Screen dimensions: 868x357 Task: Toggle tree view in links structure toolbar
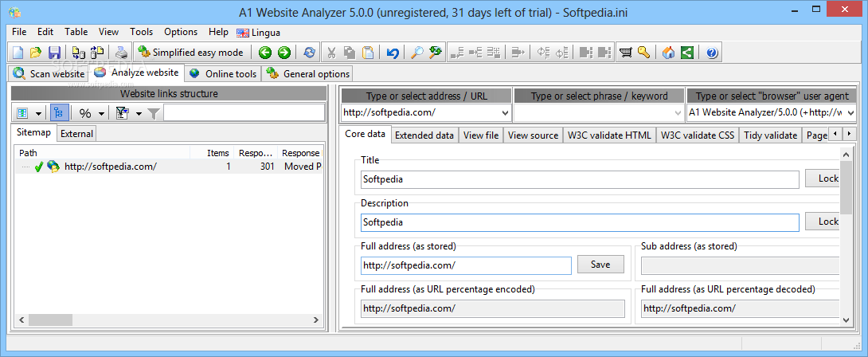pyautogui.click(x=60, y=113)
